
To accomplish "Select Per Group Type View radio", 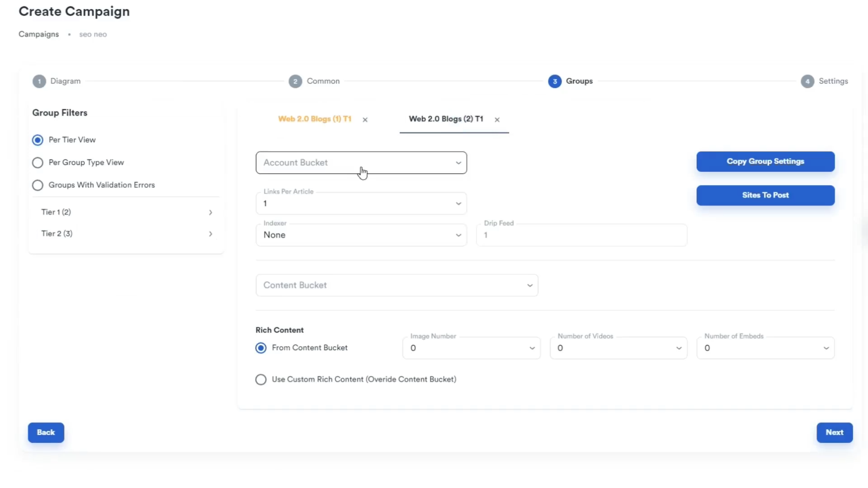I will click(38, 163).
